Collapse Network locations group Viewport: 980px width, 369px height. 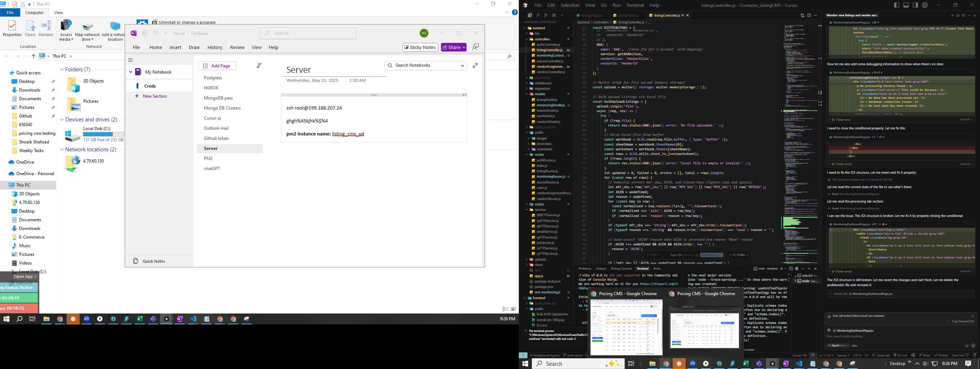pyautogui.click(x=62, y=150)
